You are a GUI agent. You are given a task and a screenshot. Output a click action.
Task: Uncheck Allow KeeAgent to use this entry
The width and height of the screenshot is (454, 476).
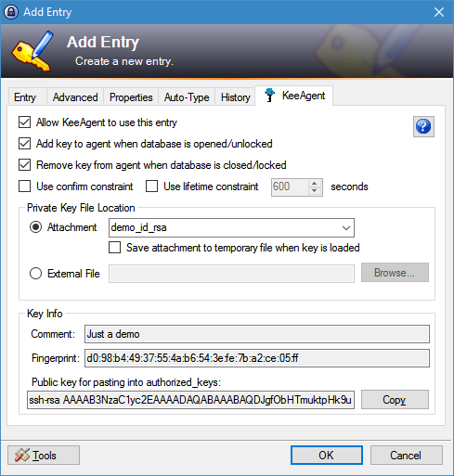pyautogui.click(x=25, y=122)
